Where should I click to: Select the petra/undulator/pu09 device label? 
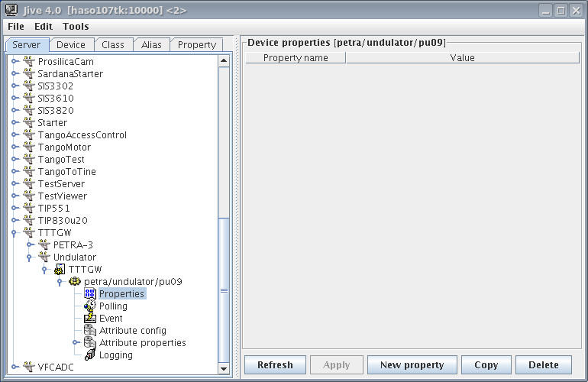point(133,281)
